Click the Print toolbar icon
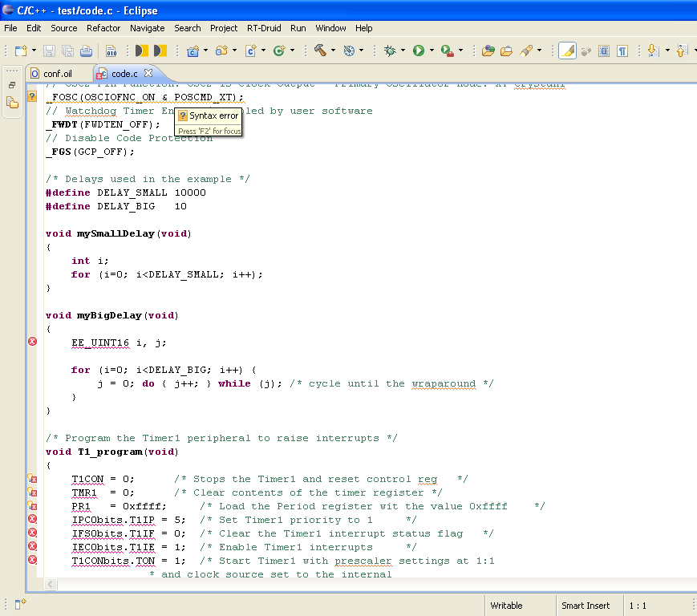 point(87,51)
